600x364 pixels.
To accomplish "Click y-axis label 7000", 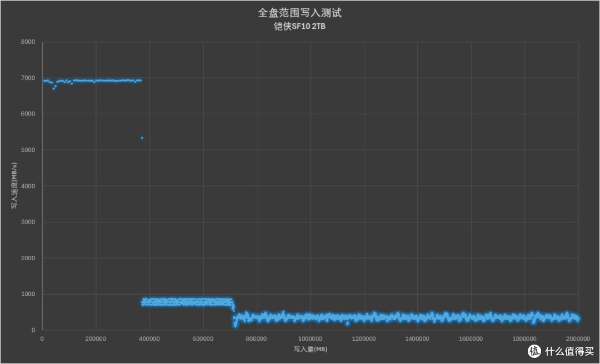I will [x=28, y=78].
